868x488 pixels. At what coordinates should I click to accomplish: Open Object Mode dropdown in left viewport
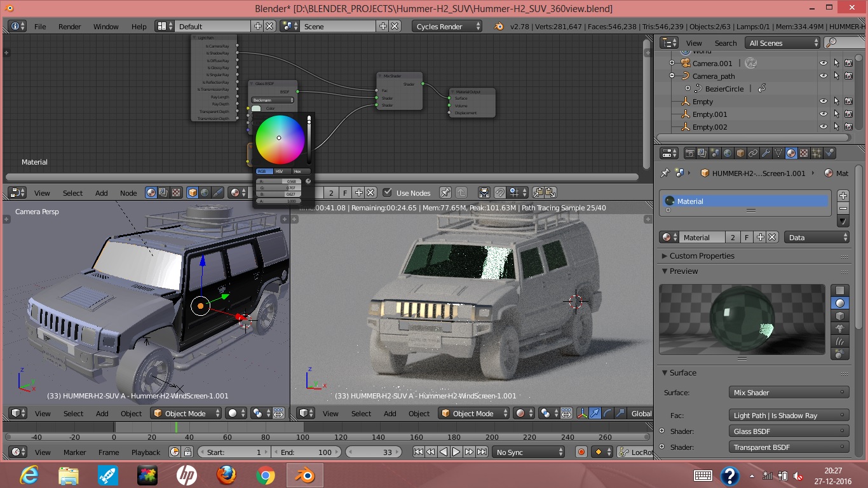[x=186, y=413]
